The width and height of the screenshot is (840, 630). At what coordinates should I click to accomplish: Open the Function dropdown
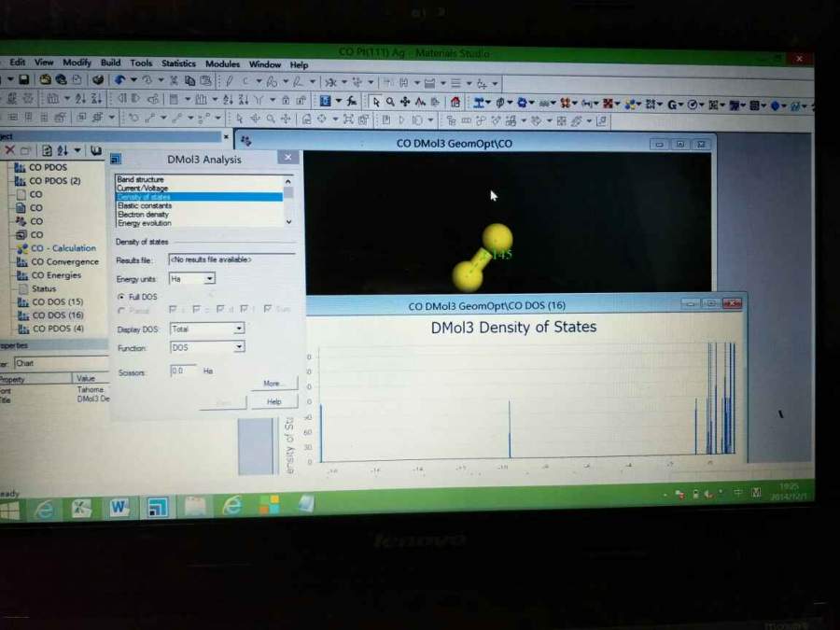click(x=239, y=346)
